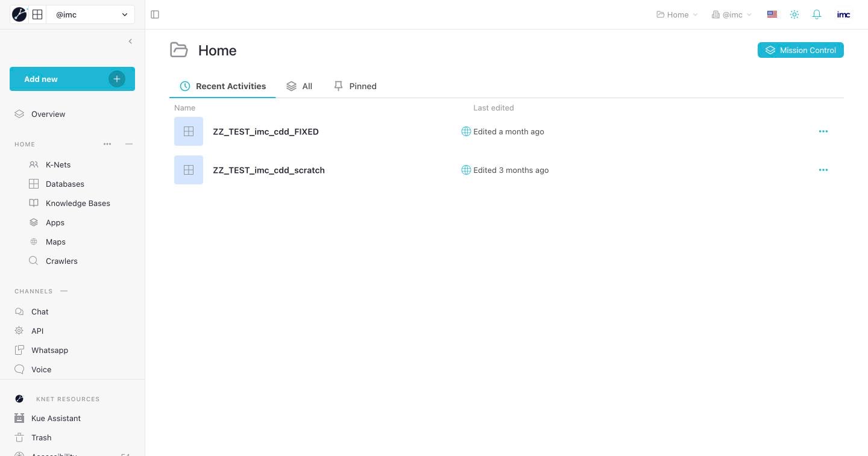Collapse the CHANNELS section
Image resolution: width=868 pixels, height=456 pixels.
click(64, 291)
